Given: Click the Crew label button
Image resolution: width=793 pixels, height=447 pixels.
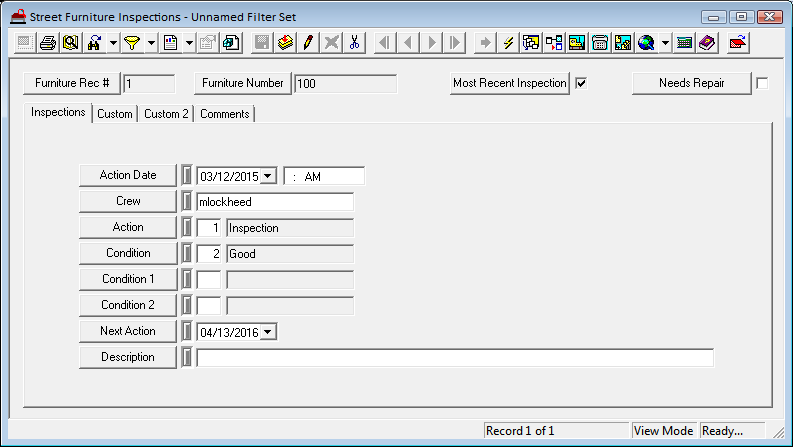Looking at the screenshot, I should click(x=128, y=201).
